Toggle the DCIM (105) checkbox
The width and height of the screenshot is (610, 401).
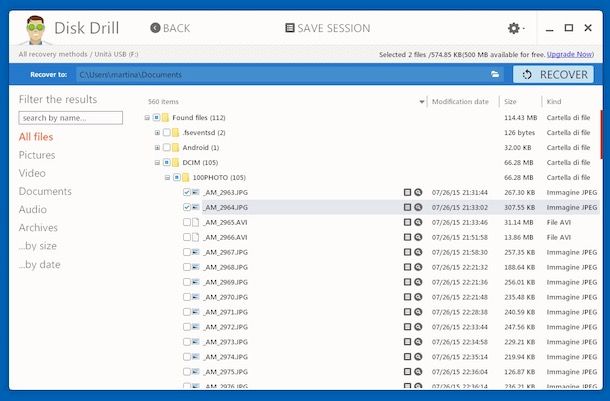point(167,163)
